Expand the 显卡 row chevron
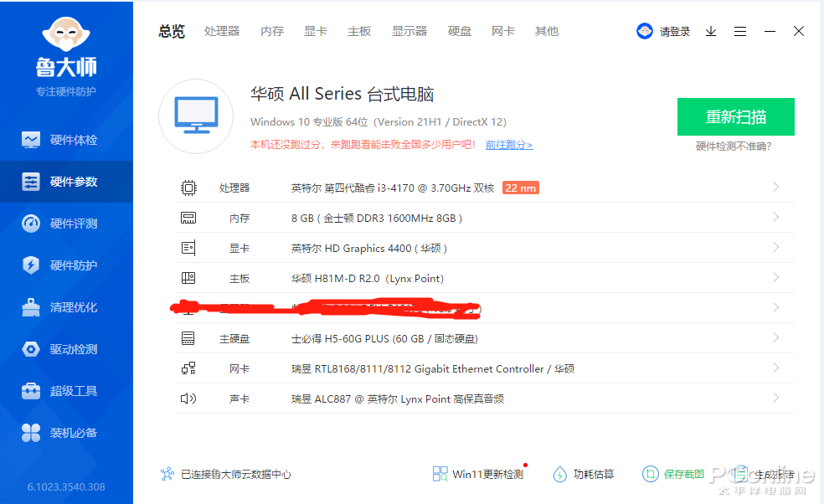The height and width of the screenshot is (504, 824). (776, 247)
